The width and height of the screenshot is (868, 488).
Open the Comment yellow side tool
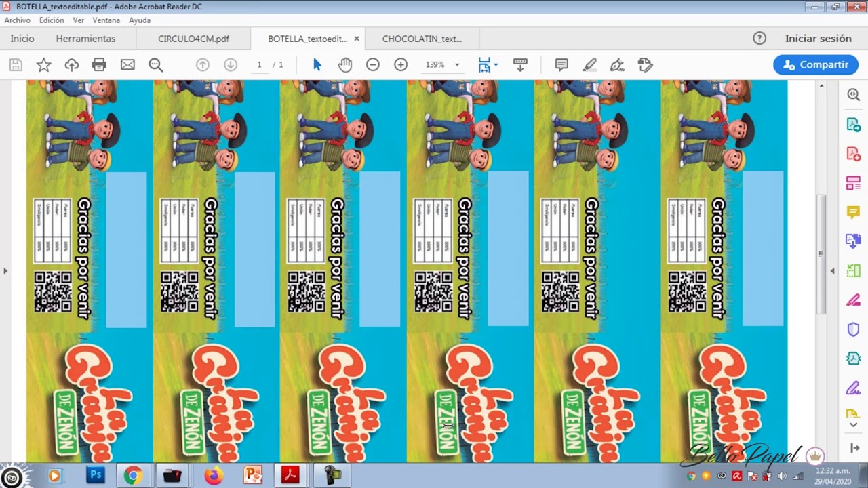pyautogui.click(x=853, y=212)
